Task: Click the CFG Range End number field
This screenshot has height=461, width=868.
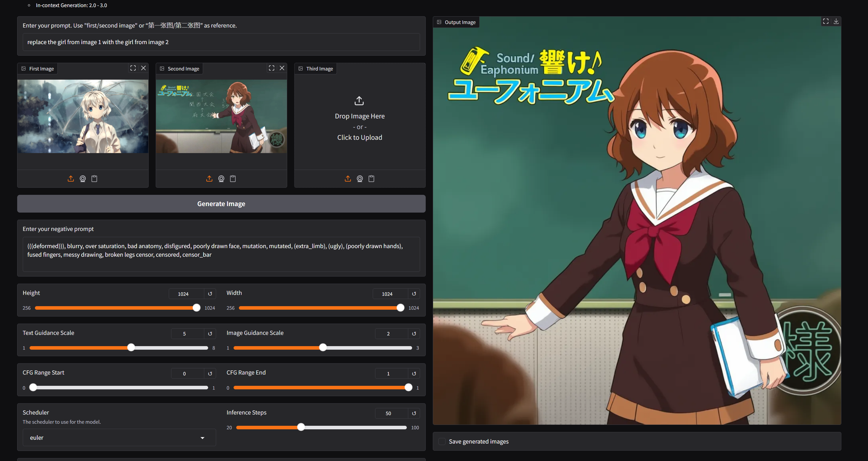Action: point(392,373)
